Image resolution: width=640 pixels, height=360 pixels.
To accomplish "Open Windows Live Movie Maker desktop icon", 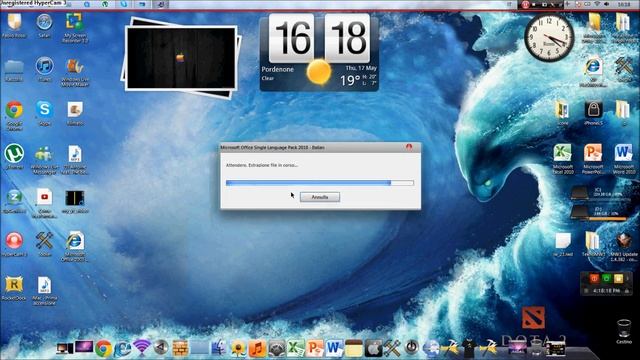I will 75,72.
